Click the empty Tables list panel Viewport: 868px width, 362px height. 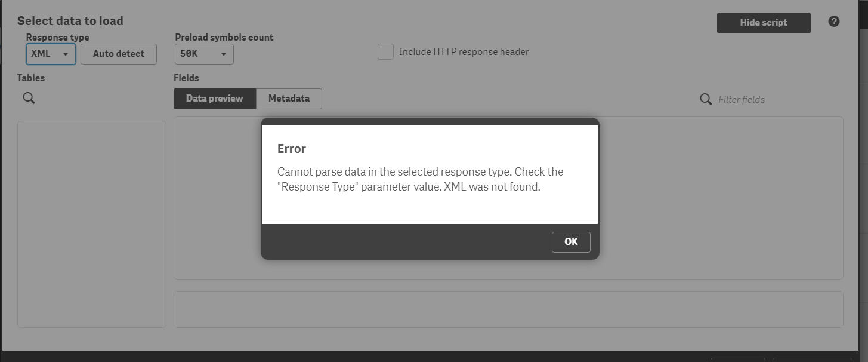(91, 224)
